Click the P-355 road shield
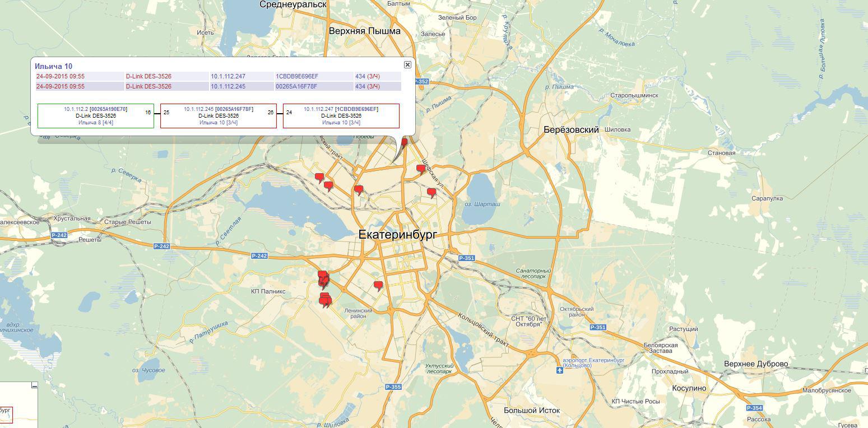Screen dimensions: 868x428 click(394, 387)
